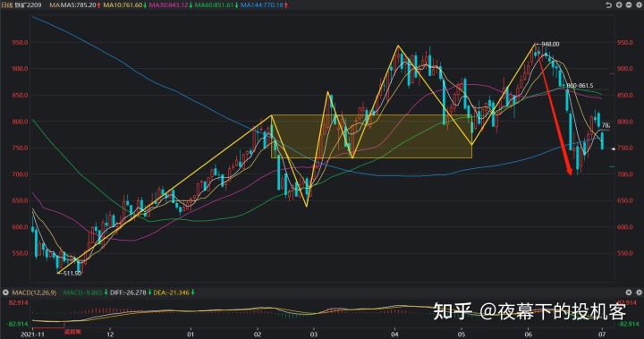The width and height of the screenshot is (644, 339).
Task: Open MACD panel settings gear
Action: 639,292
